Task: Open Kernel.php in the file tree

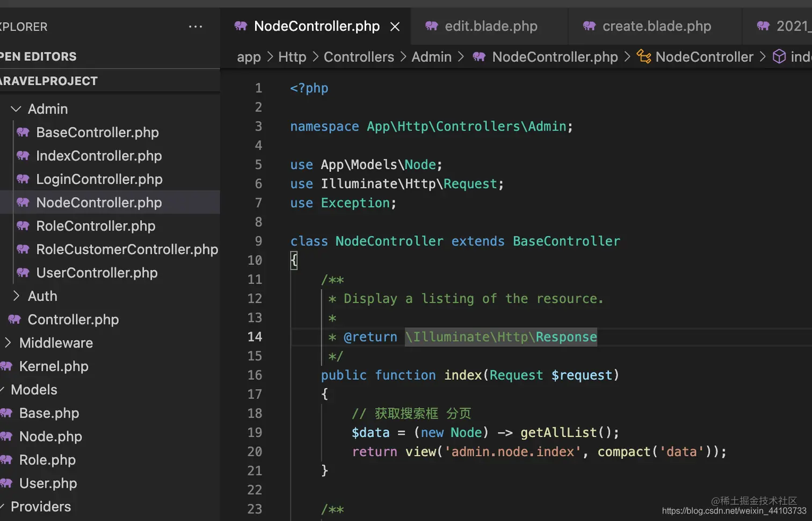Action: coord(54,366)
